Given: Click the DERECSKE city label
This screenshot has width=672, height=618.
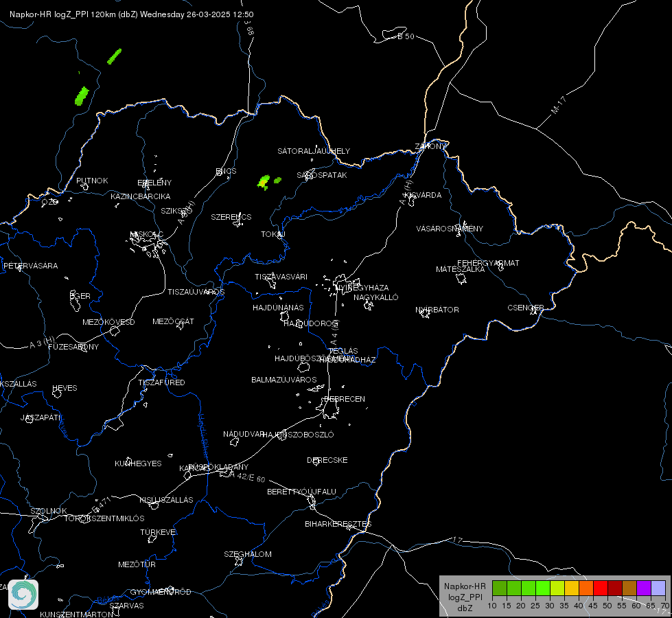Looking at the screenshot, I should pyautogui.click(x=327, y=460).
